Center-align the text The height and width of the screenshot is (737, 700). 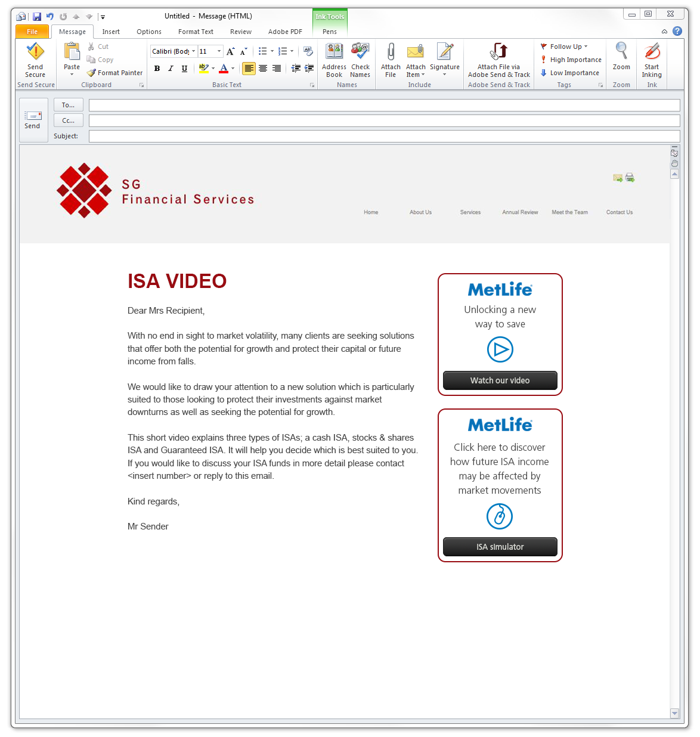(263, 69)
